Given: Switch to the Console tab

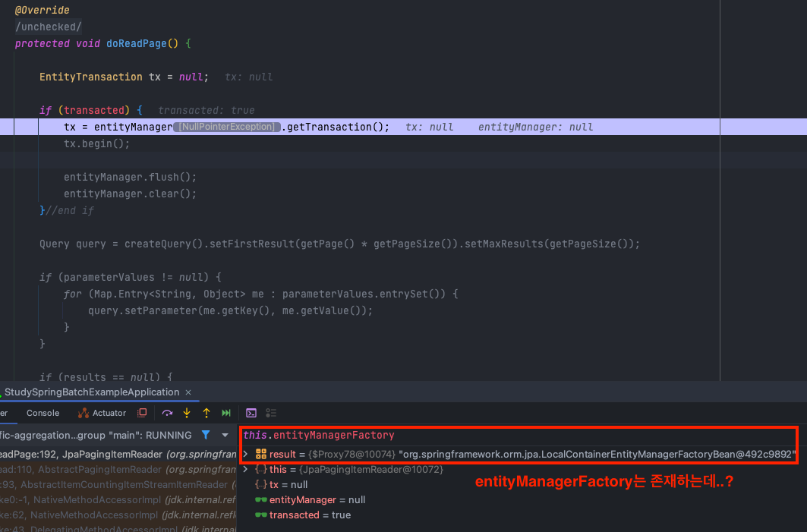Looking at the screenshot, I should click(x=43, y=413).
